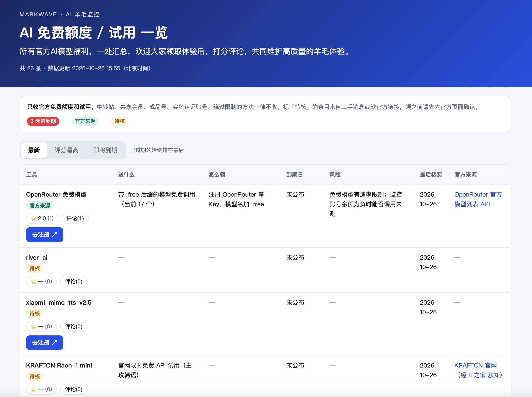Image resolution: width=532 pixels, height=397 pixels.
Task: Open the KRAFTON Raon-1 mini star rating
Action: (x=41, y=389)
